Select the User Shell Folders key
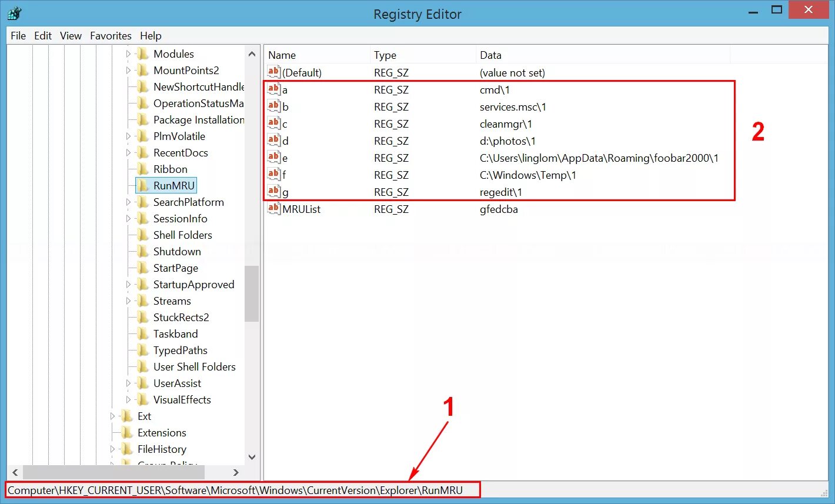 tap(195, 367)
